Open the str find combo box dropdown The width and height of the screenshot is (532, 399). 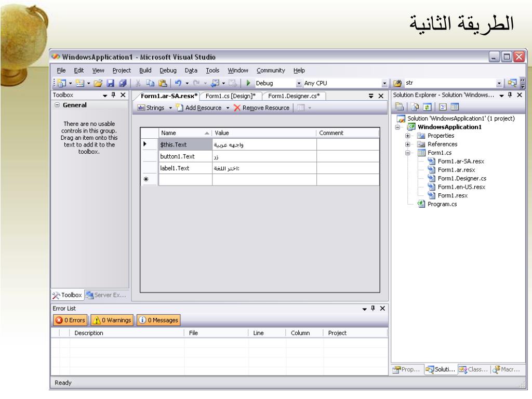point(499,83)
